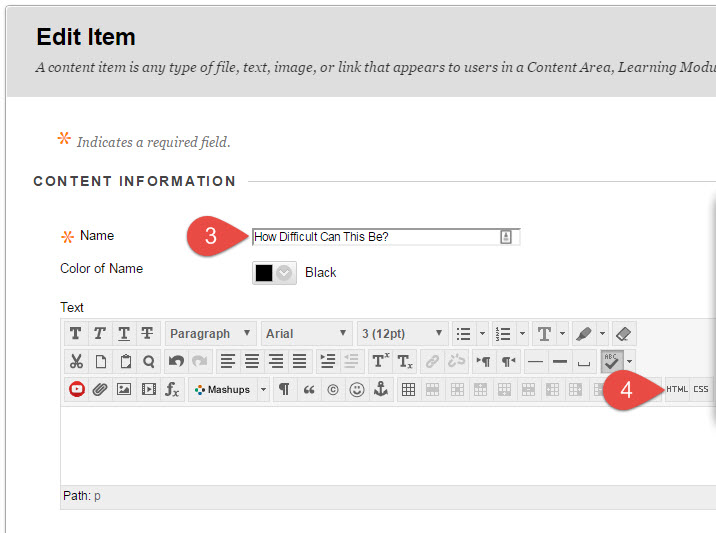This screenshot has width=716, height=533.
Task: Remove hyperlink with unlink icon
Action: coord(456,362)
